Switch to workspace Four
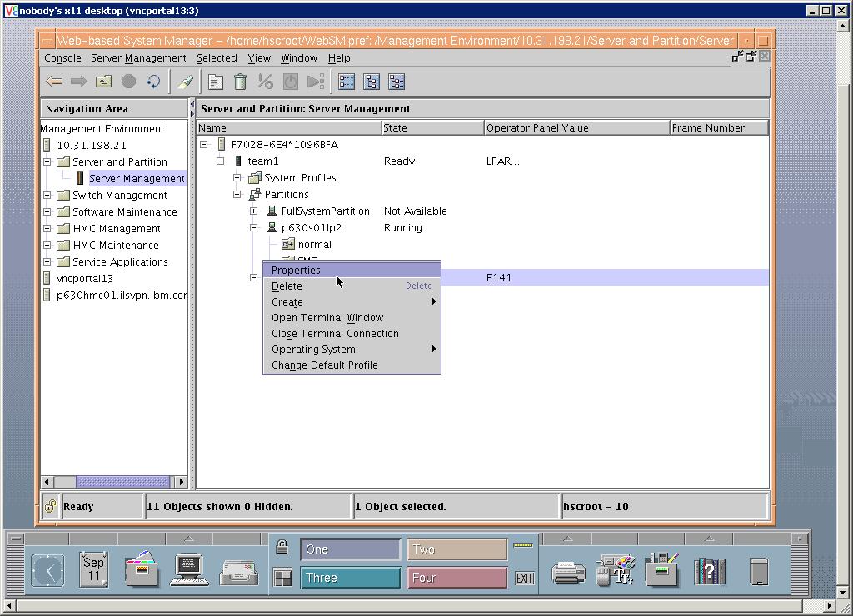This screenshot has width=853, height=616. pyautogui.click(x=456, y=576)
